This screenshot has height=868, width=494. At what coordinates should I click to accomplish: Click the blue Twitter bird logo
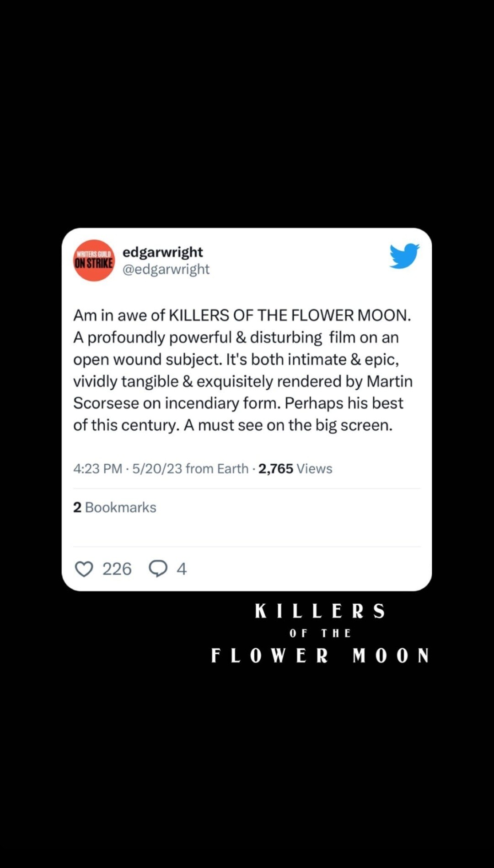tap(404, 255)
